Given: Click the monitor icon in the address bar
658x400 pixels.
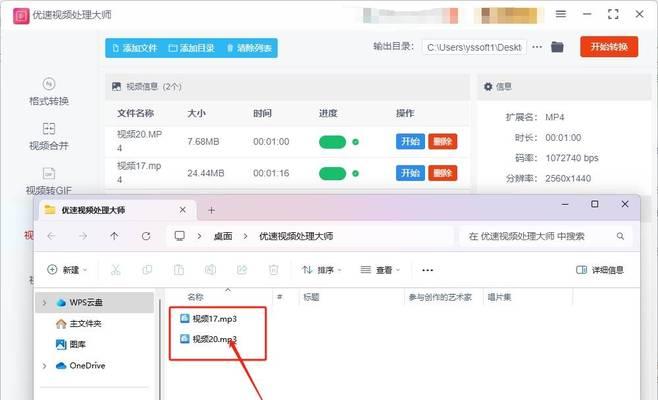Looking at the screenshot, I should [180, 236].
